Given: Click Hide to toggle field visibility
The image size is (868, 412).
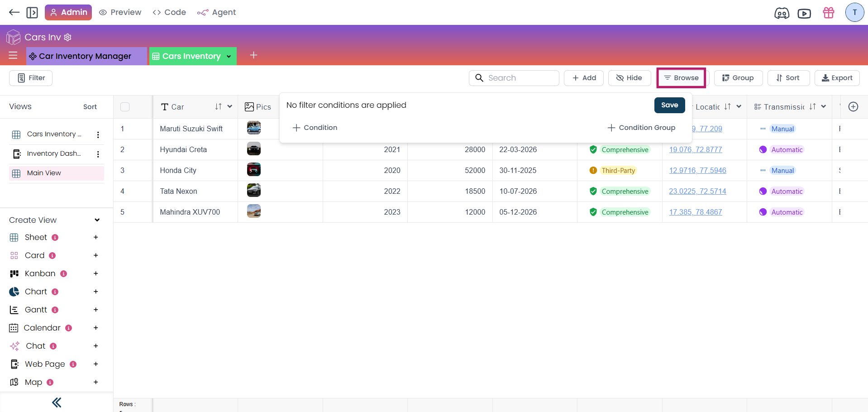Looking at the screenshot, I should [x=629, y=78].
